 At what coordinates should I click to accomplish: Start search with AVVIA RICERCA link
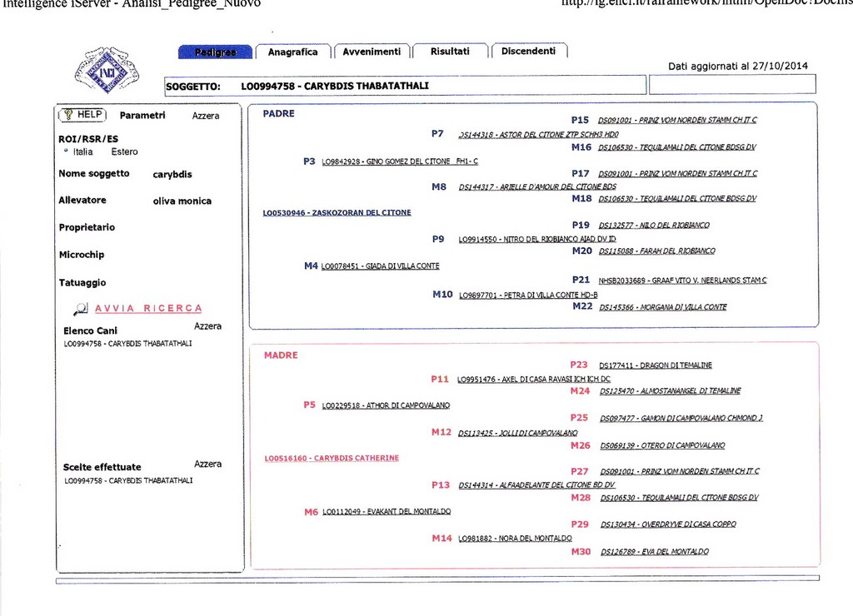[148, 308]
